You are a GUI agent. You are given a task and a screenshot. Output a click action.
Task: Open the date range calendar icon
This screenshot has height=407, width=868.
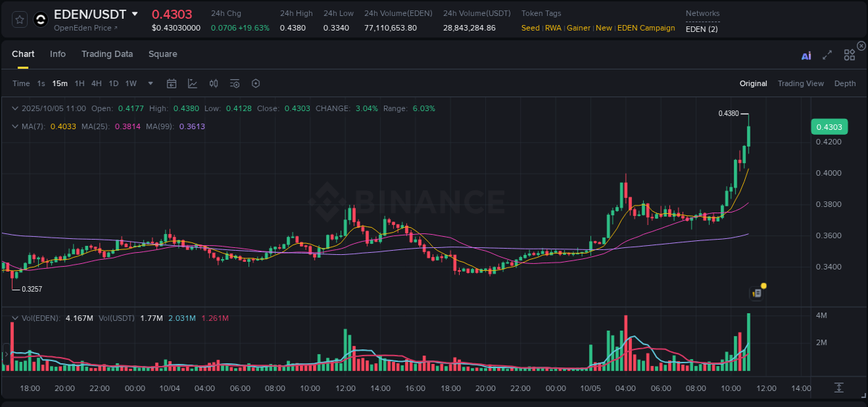tap(172, 83)
